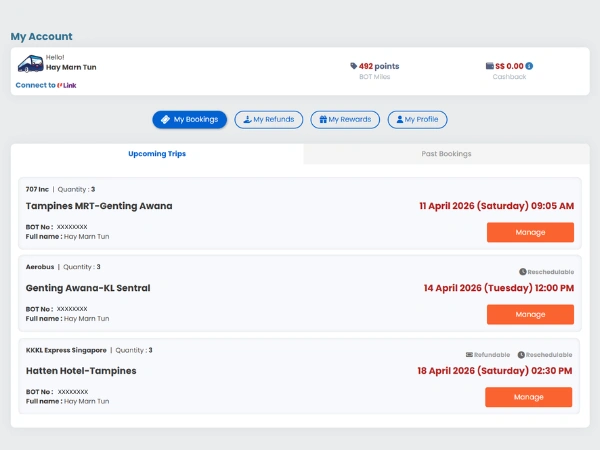Open My Profile page
600x450 pixels.
(x=418, y=120)
